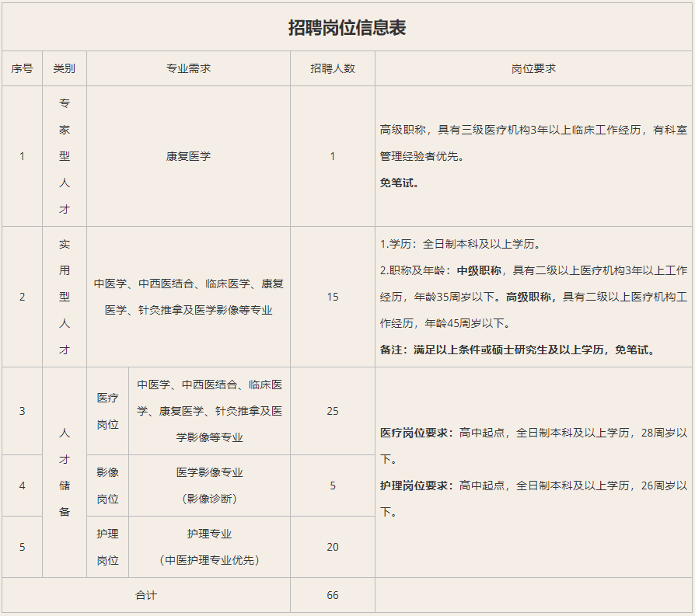Select the 护理岗位 cell
This screenshot has height=616, width=695.
point(107,547)
